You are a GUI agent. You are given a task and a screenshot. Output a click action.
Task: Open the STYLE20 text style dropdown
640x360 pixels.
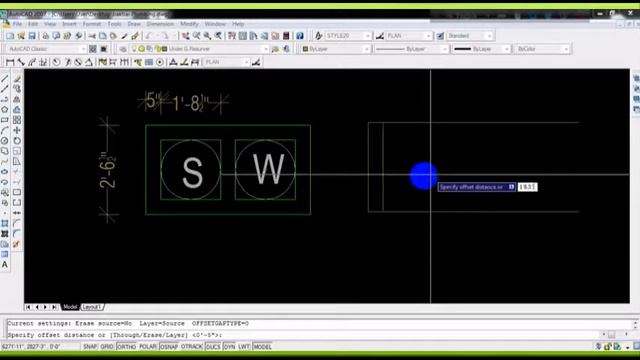pyautogui.click(x=348, y=36)
